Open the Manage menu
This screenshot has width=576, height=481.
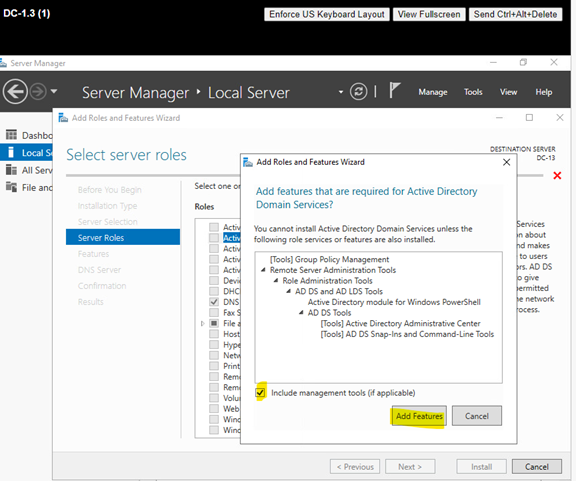point(433,92)
